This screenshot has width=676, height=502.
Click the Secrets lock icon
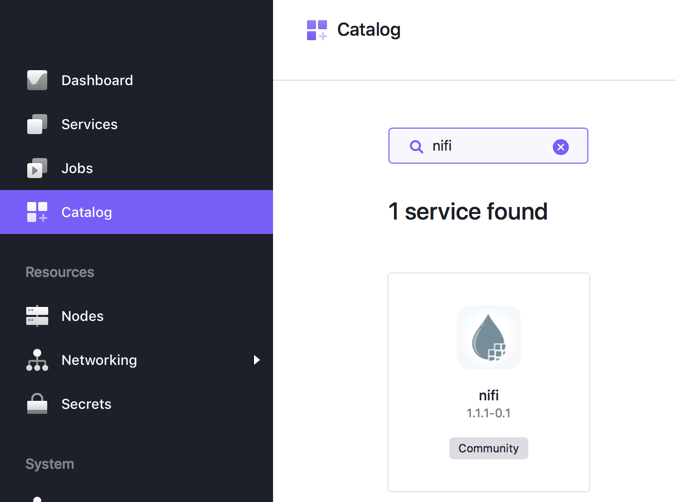(37, 404)
